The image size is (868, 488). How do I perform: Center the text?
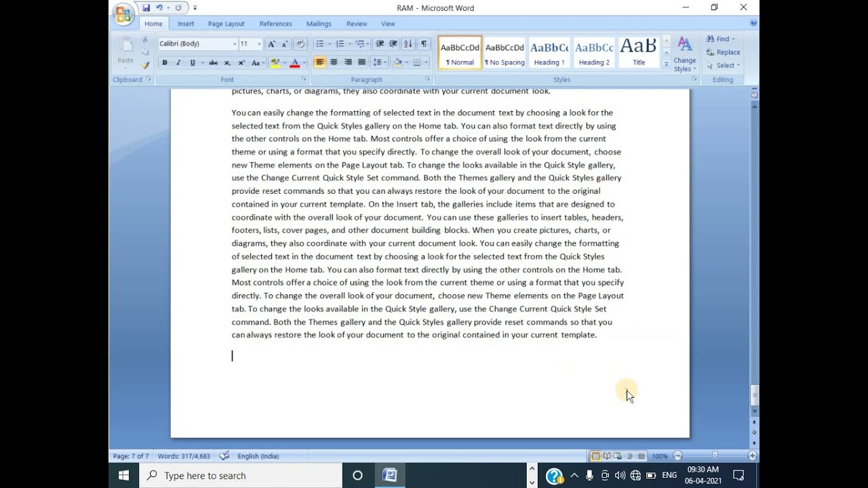[x=334, y=62]
